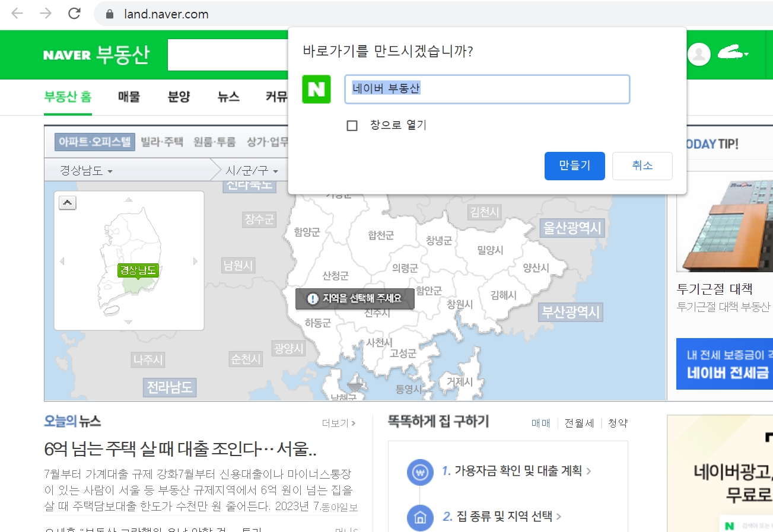Viewport: 773px width, 532px height.
Task: Click the 경상남도 marker on mini map
Action: click(x=138, y=270)
